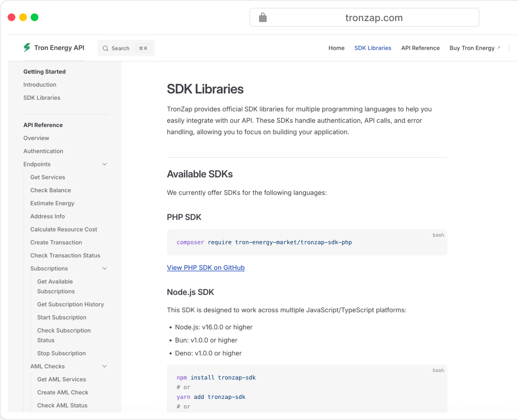
Task: Open Get Available Subscriptions page
Action: 56,286
